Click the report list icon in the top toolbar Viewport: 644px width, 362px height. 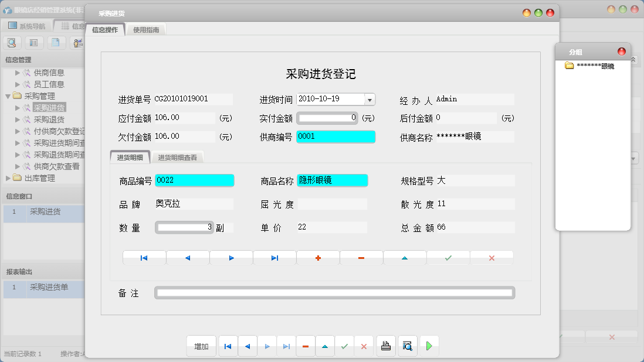[34, 42]
